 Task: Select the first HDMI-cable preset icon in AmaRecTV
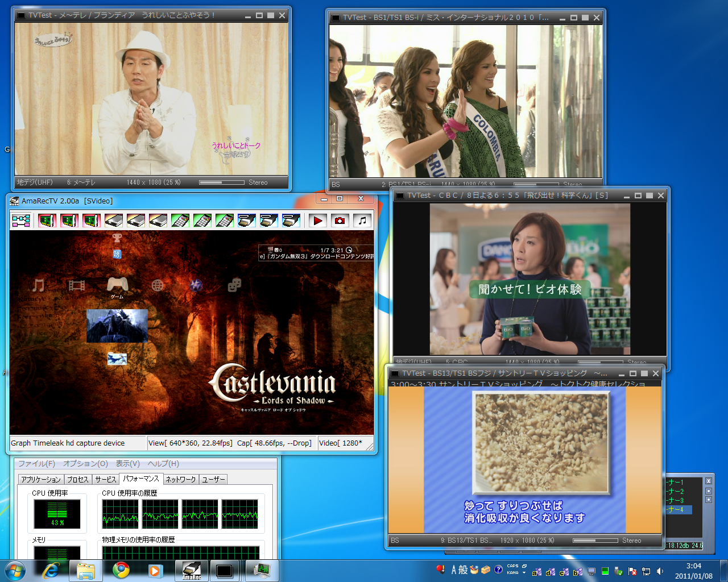[x=247, y=221]
